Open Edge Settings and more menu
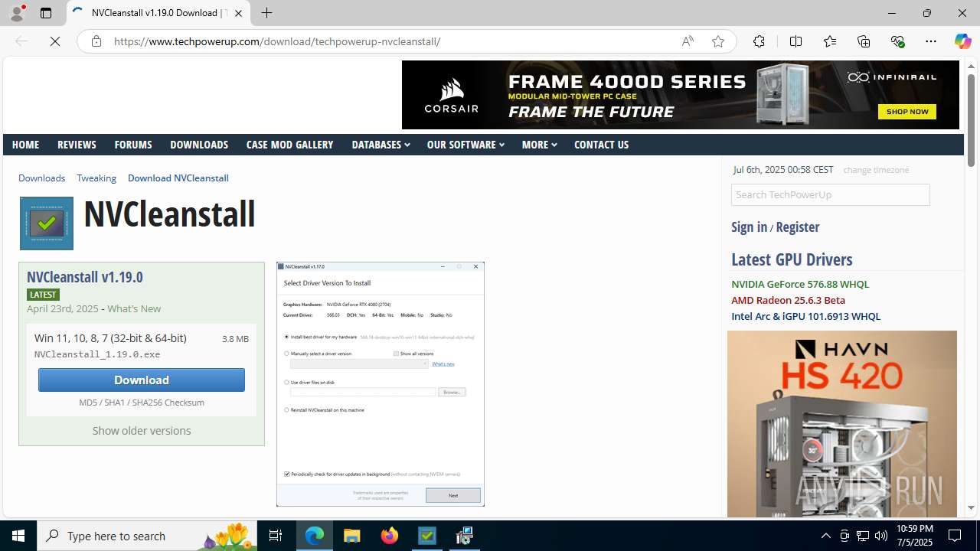Screen dimensions: 980x551 tap(930, 41)
